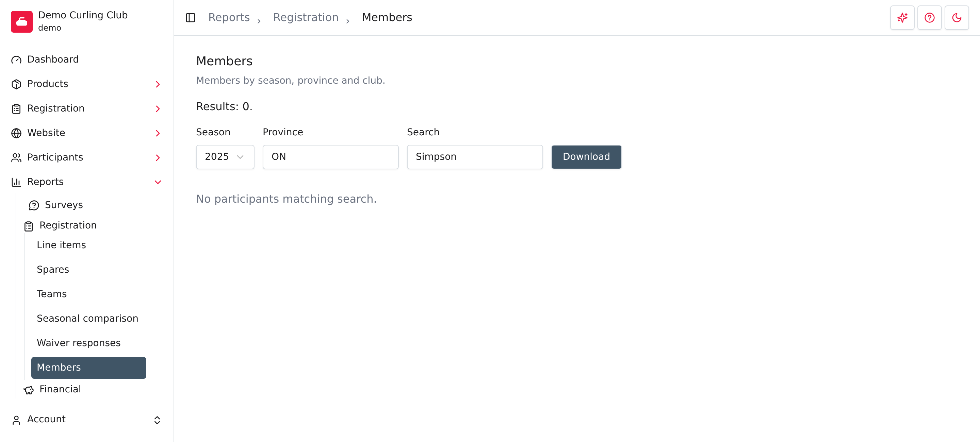Click the Members page heading
This screenshot has width=980, height=442.
tap(224, 61)
